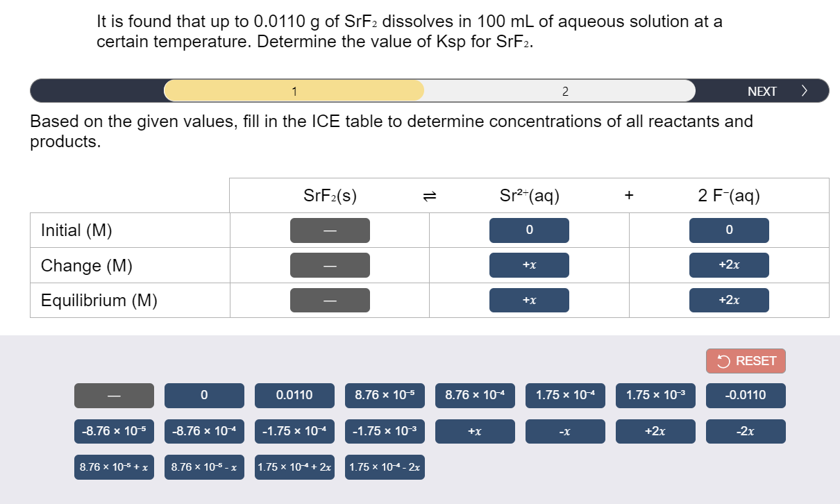Select the 8.76 × 10⁻⁵ tile

[x=385, y=395]
